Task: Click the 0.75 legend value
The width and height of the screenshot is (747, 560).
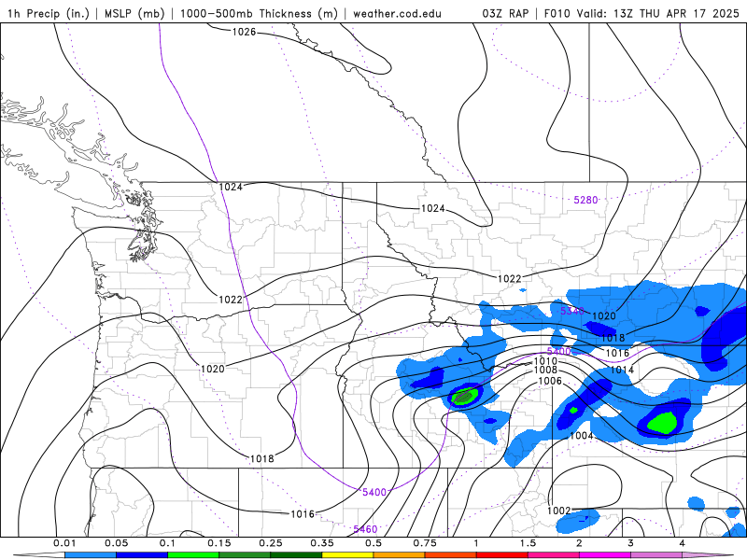Action: [425, 543]
